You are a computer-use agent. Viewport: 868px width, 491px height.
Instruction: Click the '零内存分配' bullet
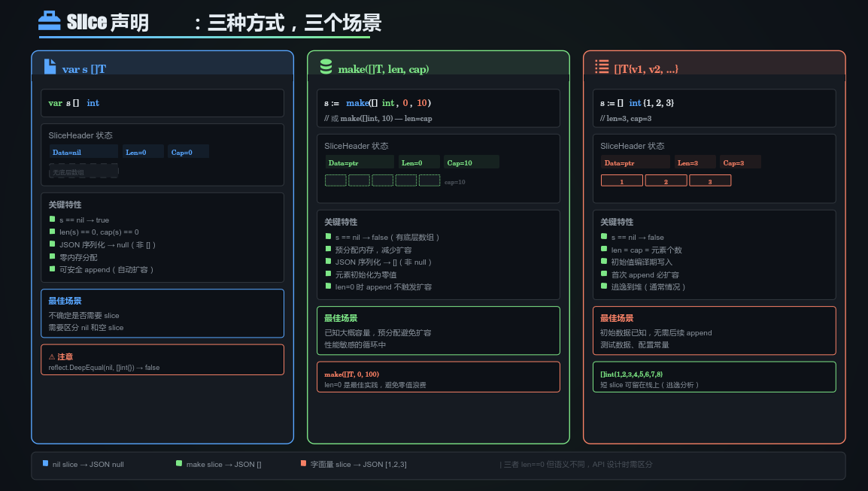coord(79,257)
